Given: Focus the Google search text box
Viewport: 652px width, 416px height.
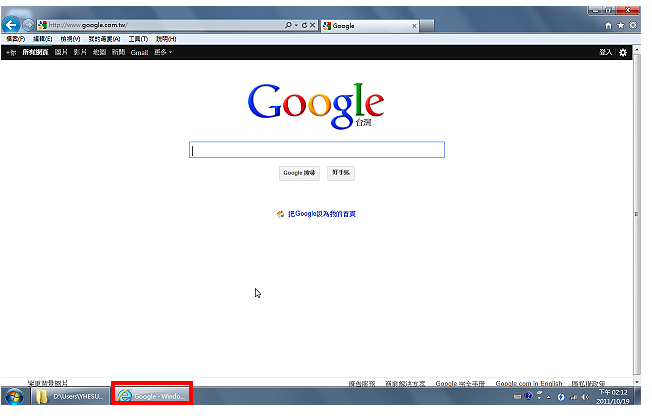Looking at the screenshot, I should pos(317,150).
